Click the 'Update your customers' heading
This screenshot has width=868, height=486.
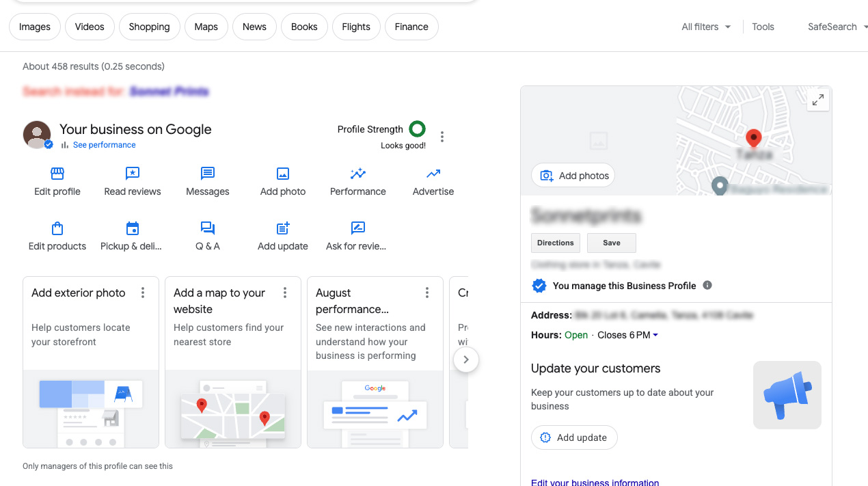pyautogui.click(x=596, y=368)
